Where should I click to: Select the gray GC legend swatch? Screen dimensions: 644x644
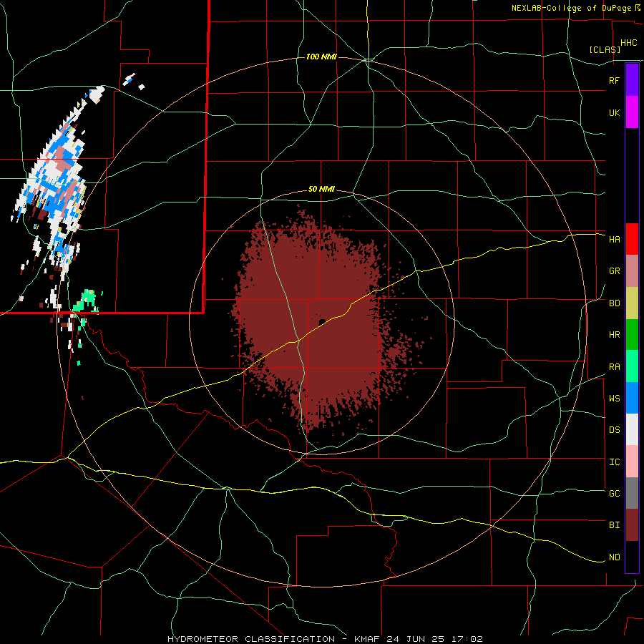pyautogui.click(x=632, y=493)
